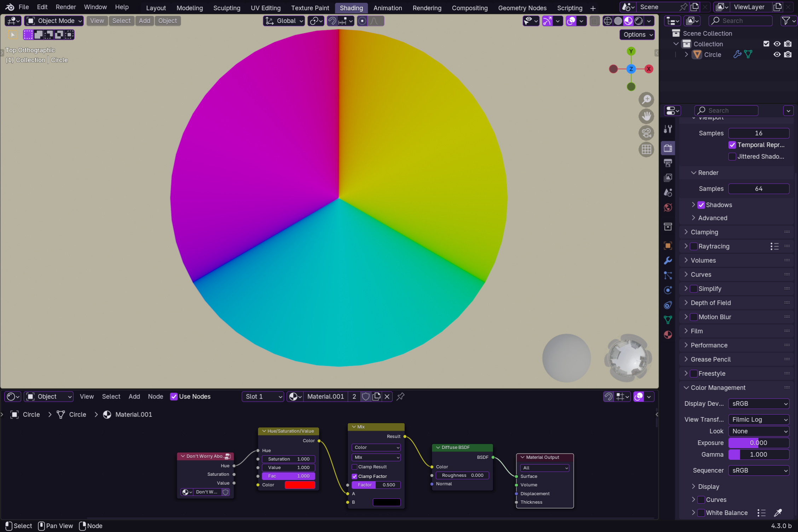This screenshot has width=798, height=532.
Task: Toggle camera view icon in viewport
Action: coord(646,133)
